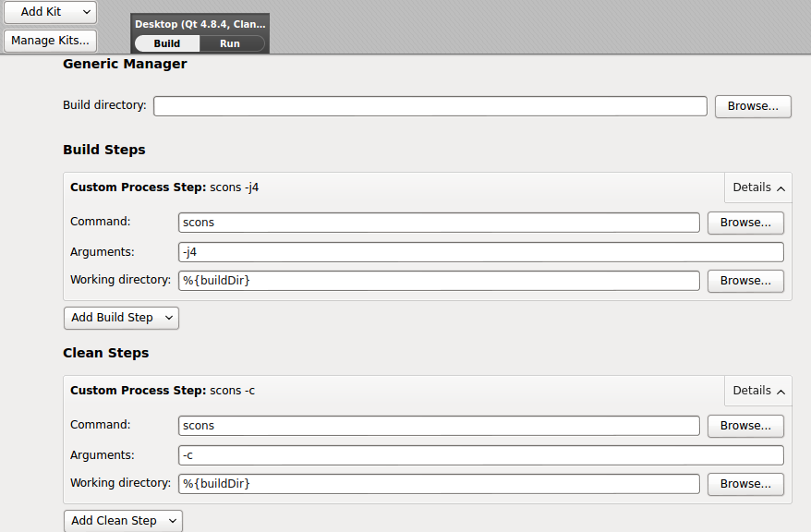Collapse Details of the scons -c clean step
Viewport: 811px width, 532px height.
tap(758, 391)
